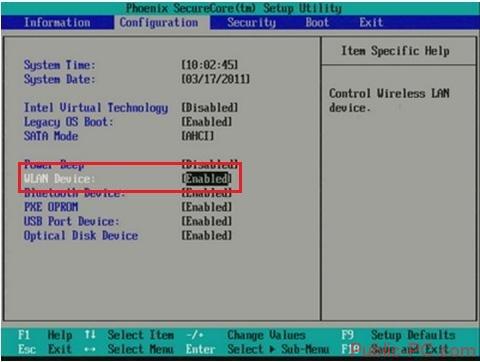This screenshot has height=362, width=480.
Task: Click F9 Setup Defaults shortcut
Action: pyautogui.click(x=398, y=335)
